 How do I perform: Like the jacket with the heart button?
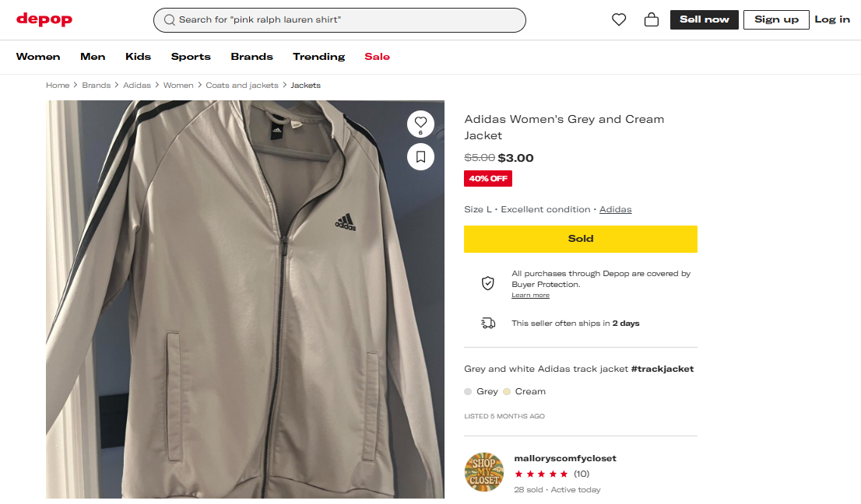(x=420, y=122)
